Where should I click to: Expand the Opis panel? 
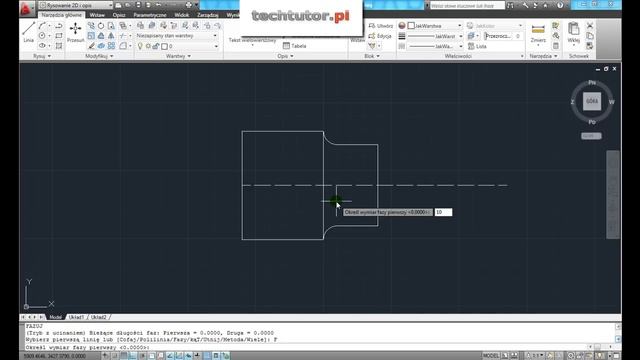285,56
